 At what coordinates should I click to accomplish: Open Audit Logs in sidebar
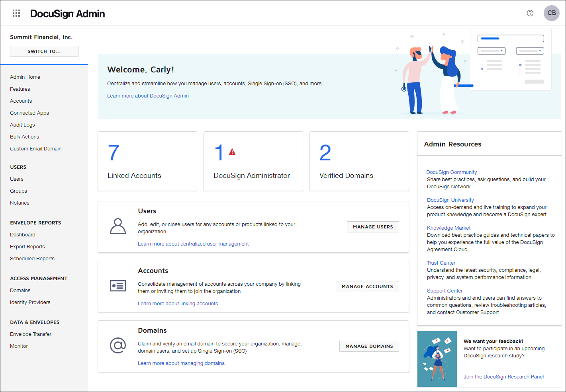[22, 125]
